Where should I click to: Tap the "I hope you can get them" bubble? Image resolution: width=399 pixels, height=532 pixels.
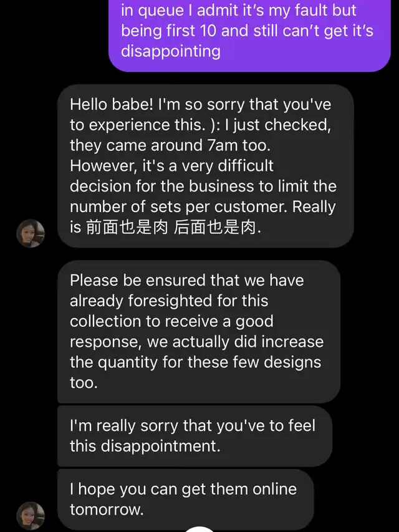(185, 499)
